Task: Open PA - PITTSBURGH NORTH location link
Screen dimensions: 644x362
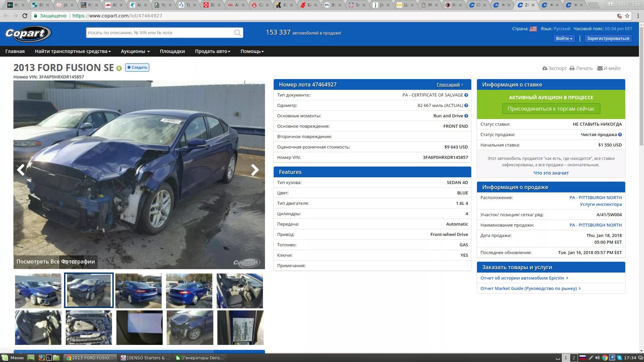Action: pyautogui.click(x=595, y=198)
